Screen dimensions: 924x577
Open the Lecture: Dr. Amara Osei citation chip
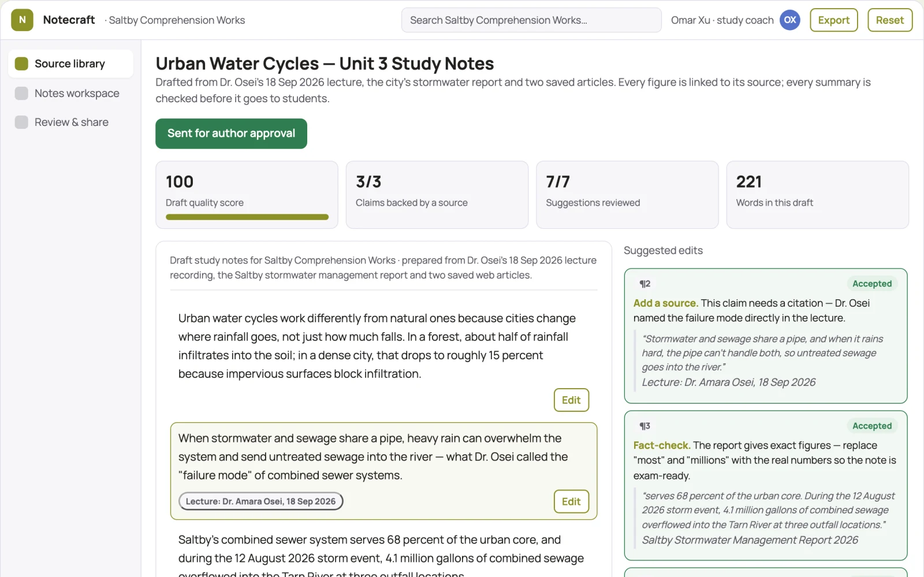pyautogui.click(x=260, y=501)
